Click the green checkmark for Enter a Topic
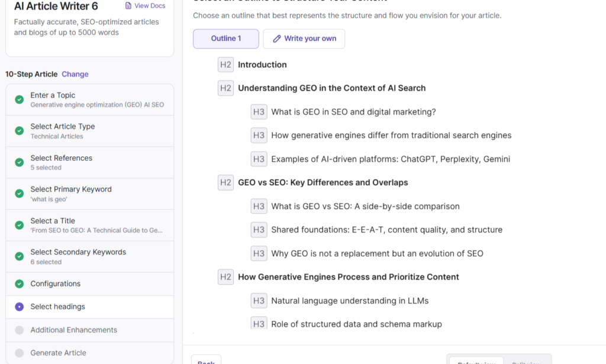 point(20,99)
